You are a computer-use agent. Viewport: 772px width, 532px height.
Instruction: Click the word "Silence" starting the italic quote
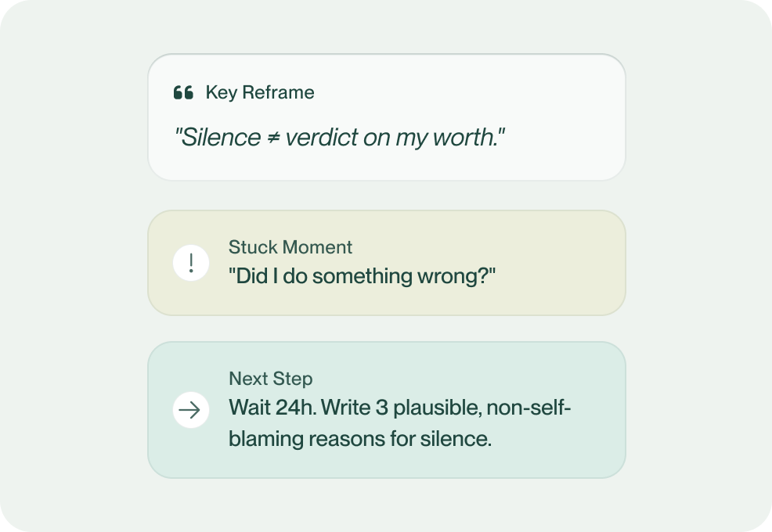click(x=219, y=138)
